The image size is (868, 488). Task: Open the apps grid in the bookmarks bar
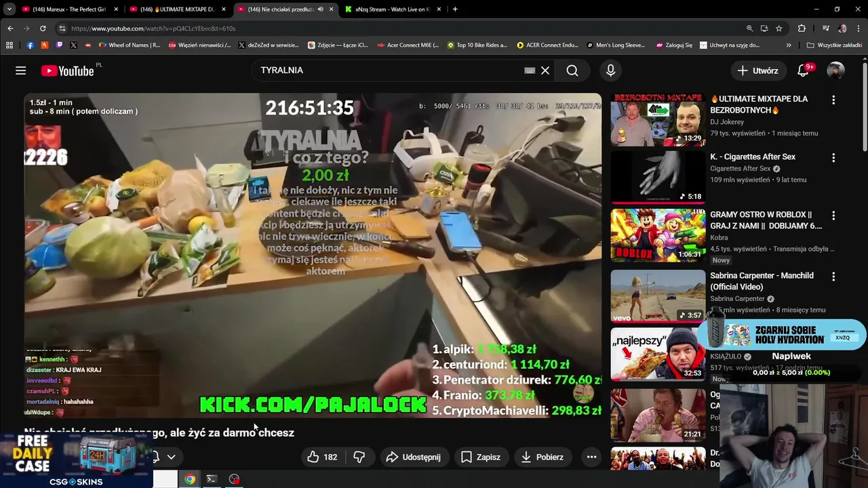[9, 45]
